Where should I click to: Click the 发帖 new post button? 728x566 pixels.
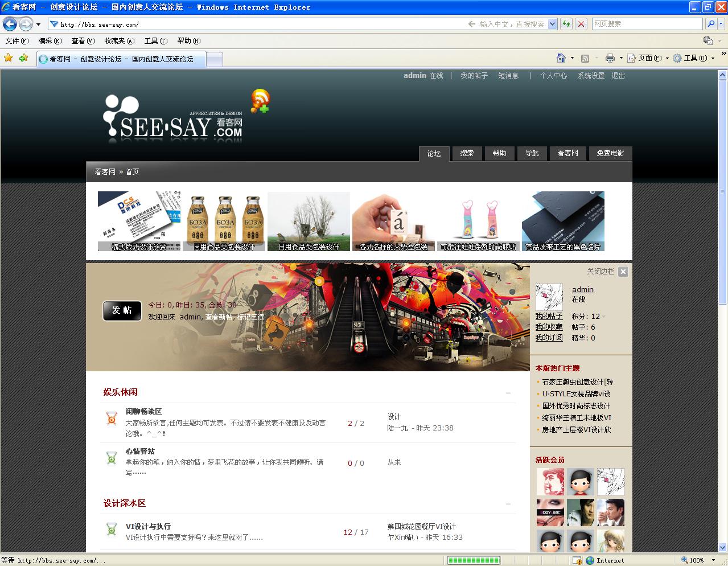click(122, 310)
